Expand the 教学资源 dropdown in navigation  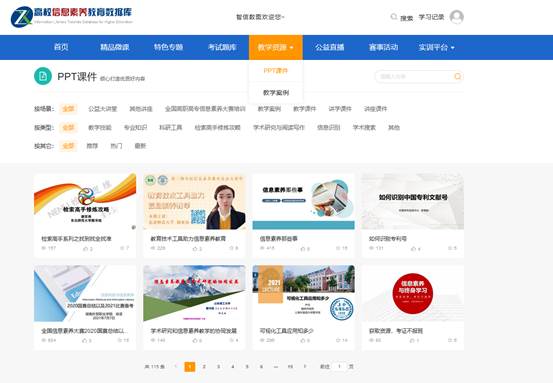pos(275,47)
